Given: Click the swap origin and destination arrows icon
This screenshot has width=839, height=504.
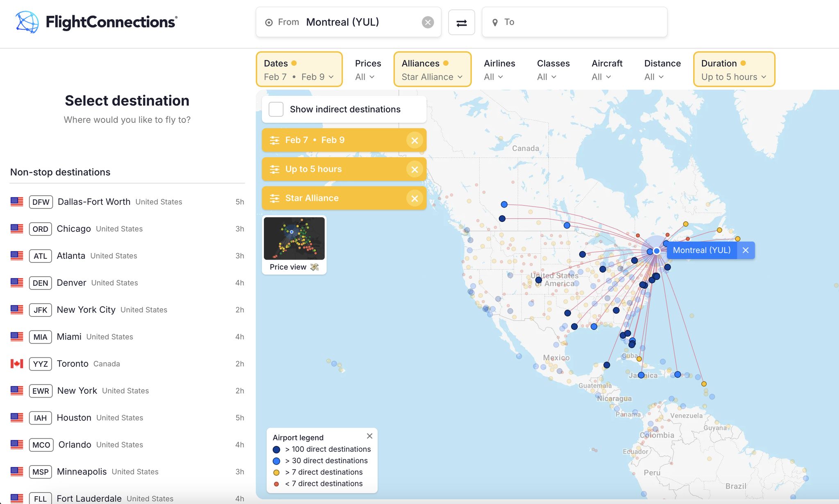Looking at the screenshot, I should pyautogui.click(x=461, y=22).
